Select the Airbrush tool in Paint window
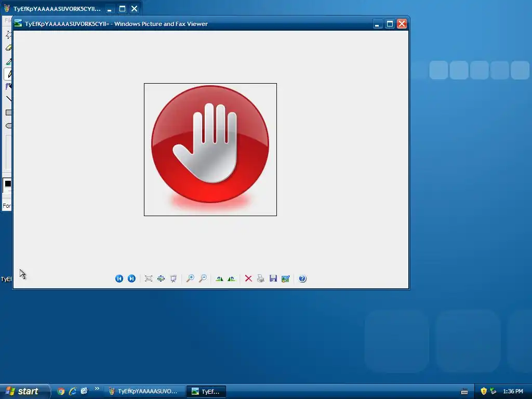The image size is (532, 399). tap(8, 87)
